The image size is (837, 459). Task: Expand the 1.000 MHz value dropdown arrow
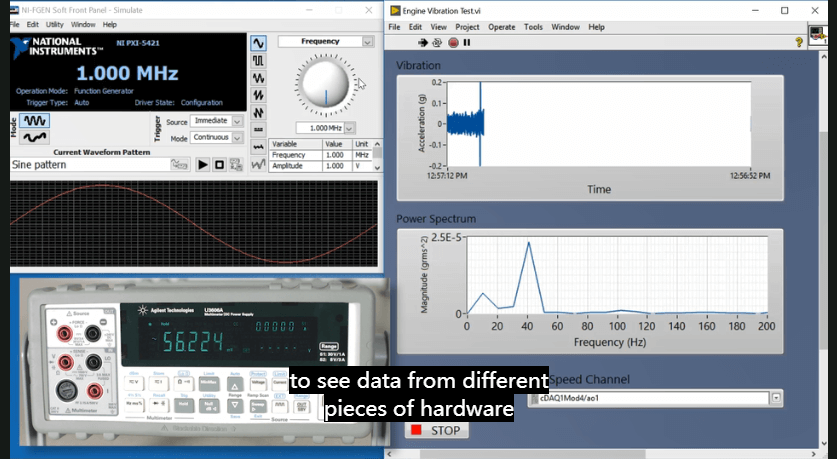[350, 128]
